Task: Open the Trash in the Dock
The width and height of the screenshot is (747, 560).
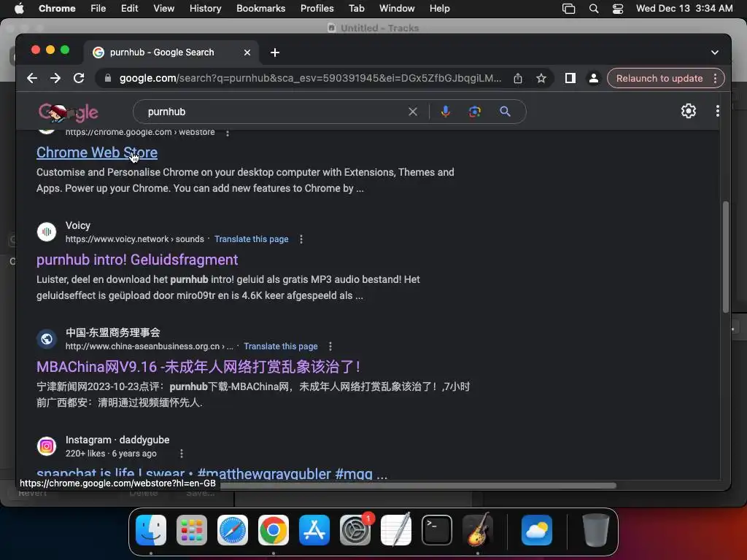Action: (x=595, y=530)
